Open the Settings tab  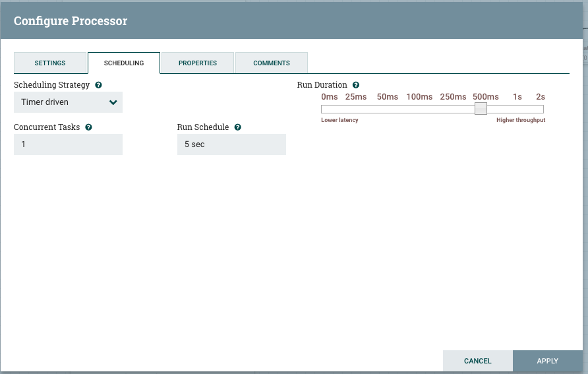(x=50, y=63)
